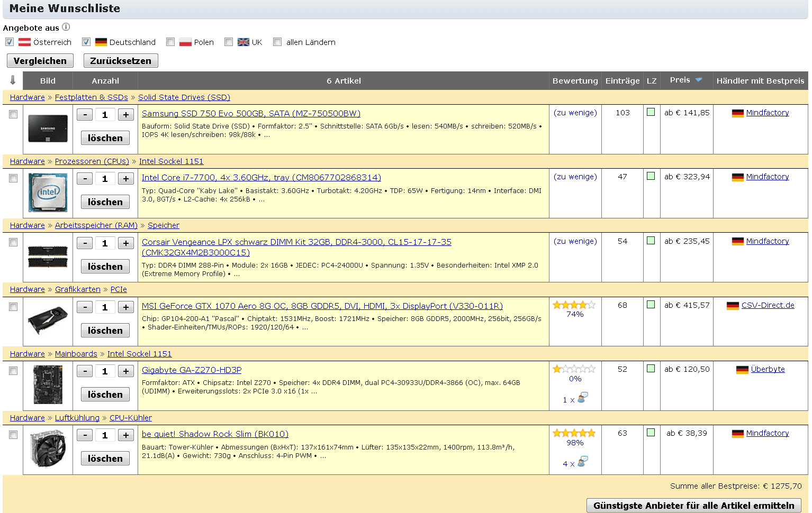Click Günstigste Anbieter für alle Artikel ermitteln
Screen dimensions: 812x513
click(x=694, y=506)
